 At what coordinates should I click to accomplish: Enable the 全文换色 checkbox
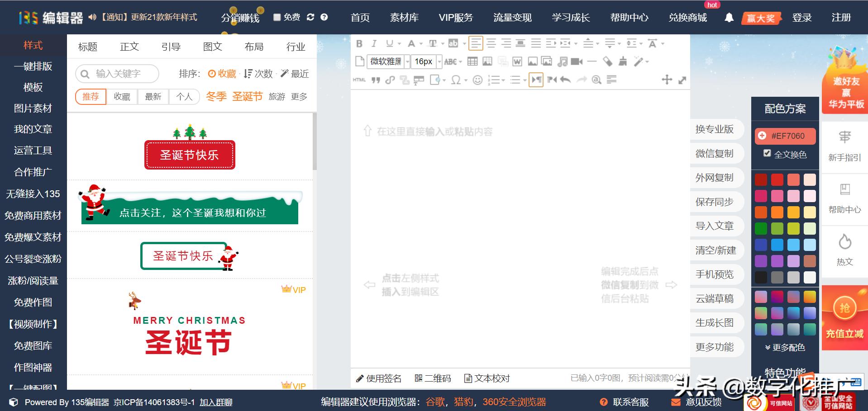tap(767, 154)
